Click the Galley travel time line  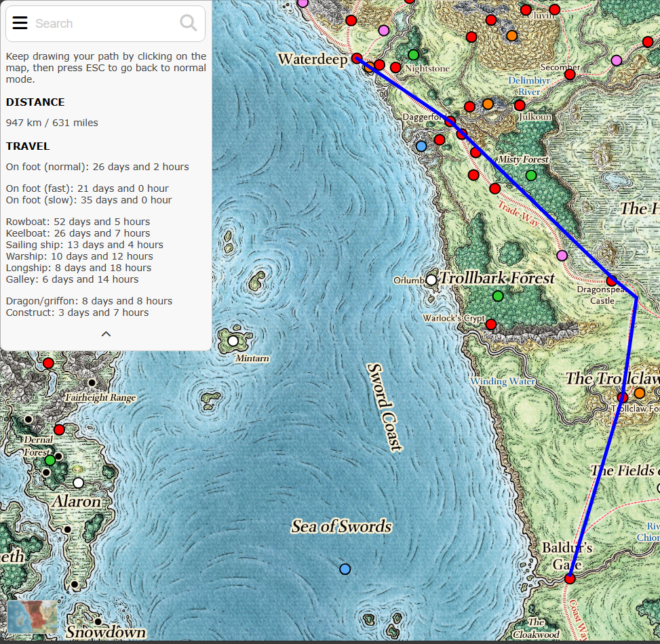point(72,279)
